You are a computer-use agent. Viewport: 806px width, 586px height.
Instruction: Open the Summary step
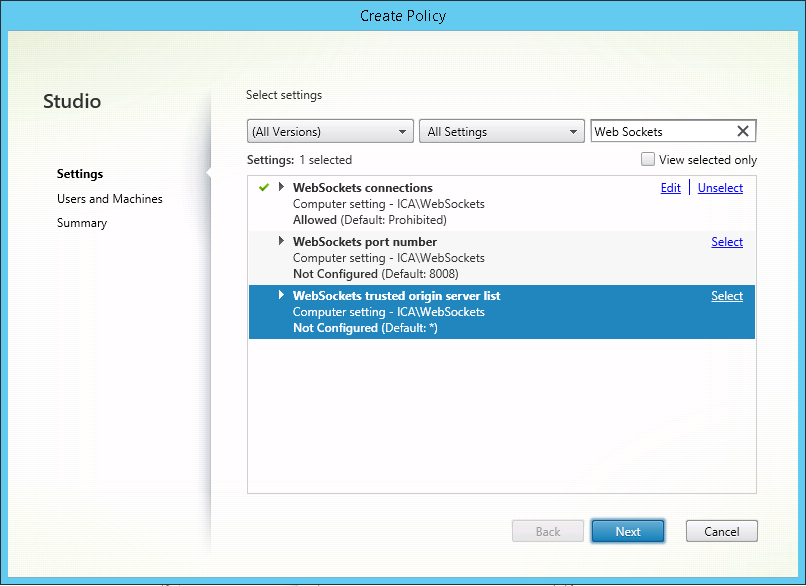click(x=81, y=223)
